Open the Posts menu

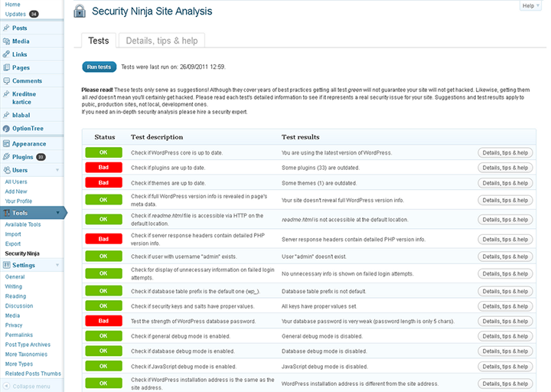point(20,28)
